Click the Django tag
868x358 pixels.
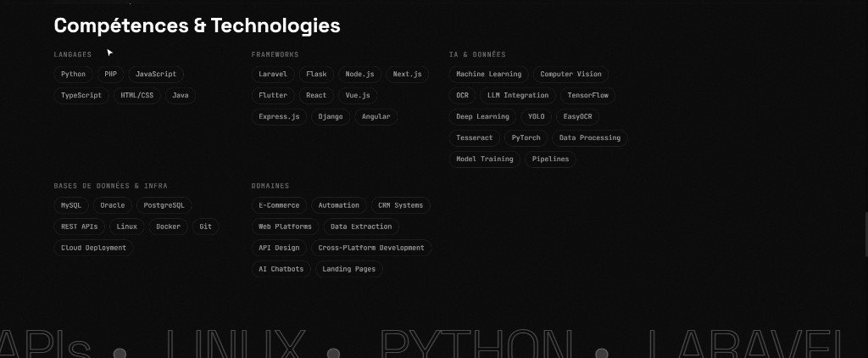click(331, 117)
